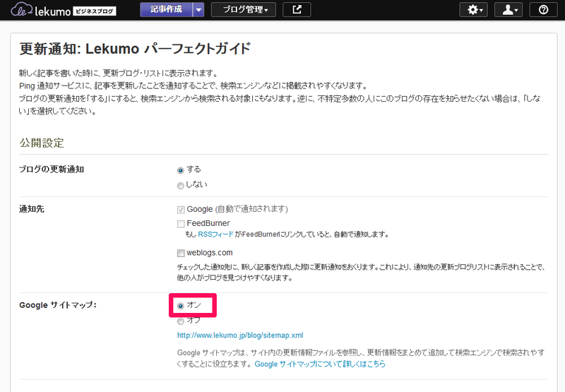Click the Google auto-notify checkbox
This screenshot has width=565, height=392.
pos(181,210)
